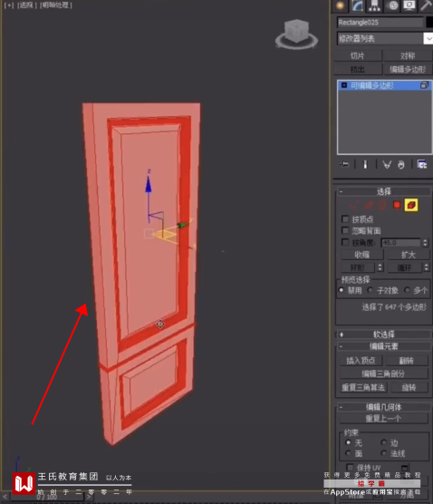Enable the 忽略背面 checkbox
Screen dimensions: 433x504
click(x=345, y=230)
